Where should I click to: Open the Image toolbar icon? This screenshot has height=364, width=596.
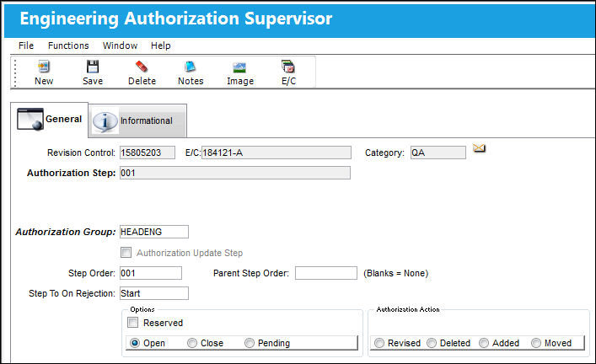click(x=239, y=67)
